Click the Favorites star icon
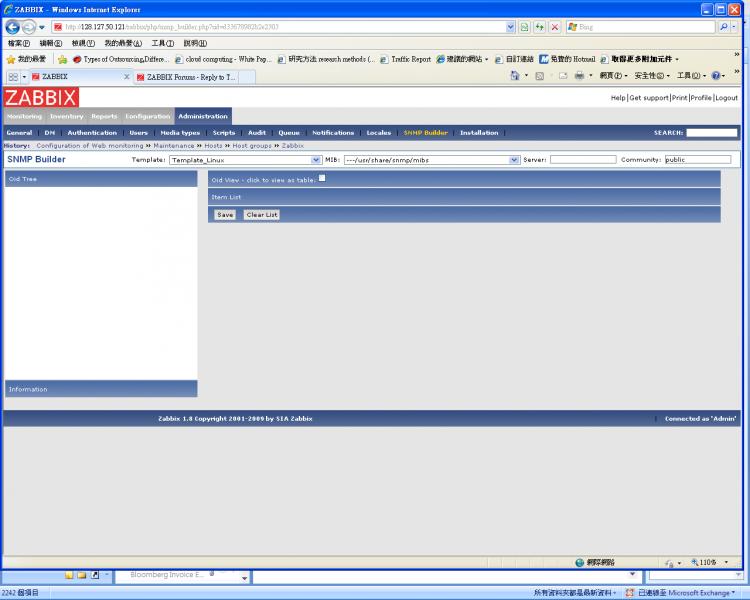This screenshot has height=600, width=750. coord(11,59)
